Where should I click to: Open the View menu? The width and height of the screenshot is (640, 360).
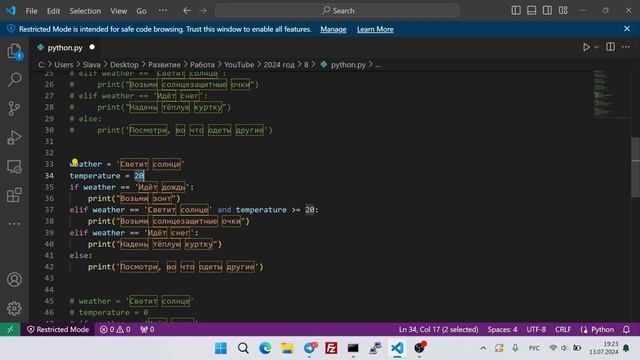click(x=118, y=11)
